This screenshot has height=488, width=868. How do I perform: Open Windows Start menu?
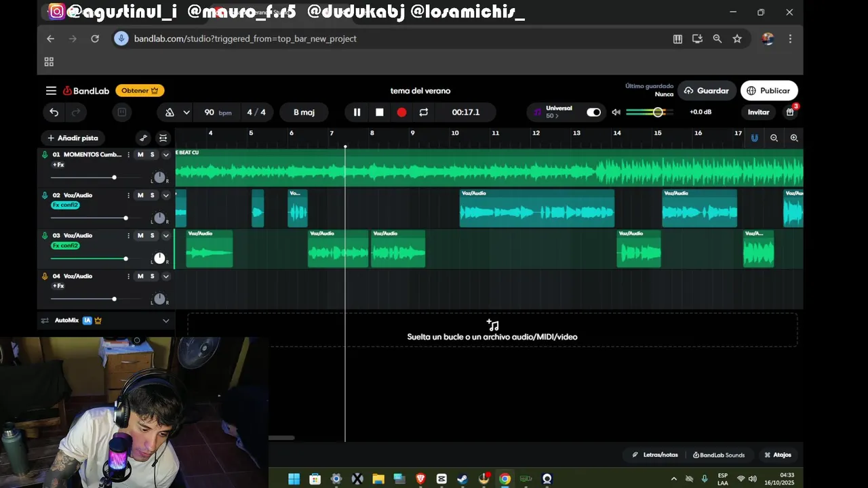click(x=294, y=479)
